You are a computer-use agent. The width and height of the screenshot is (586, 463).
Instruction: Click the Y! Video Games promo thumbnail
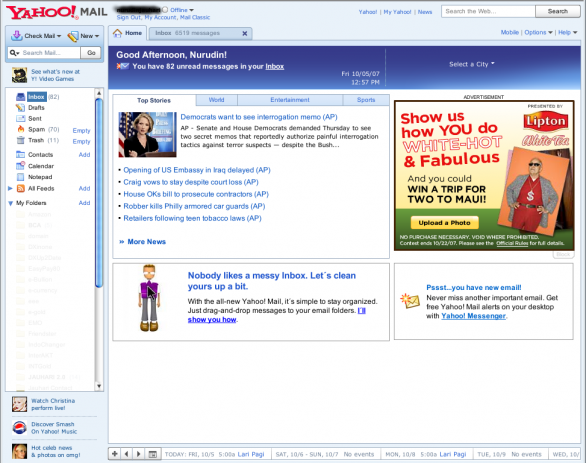[19, 75]
